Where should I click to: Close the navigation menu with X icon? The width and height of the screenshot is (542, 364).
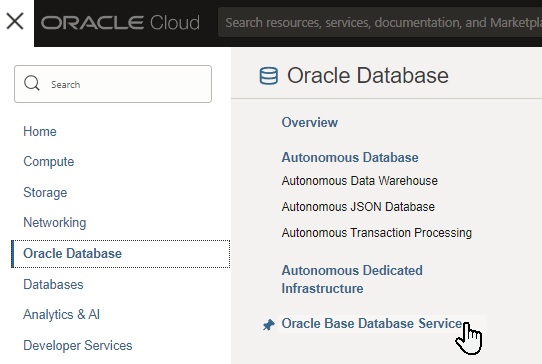coord(15,21)
